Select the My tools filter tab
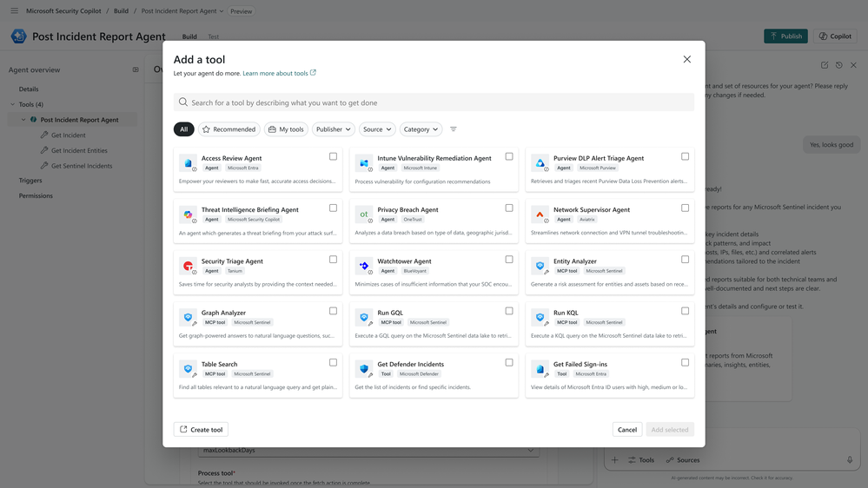The height and width of the screenshot is (488, 868). (286, 129)
